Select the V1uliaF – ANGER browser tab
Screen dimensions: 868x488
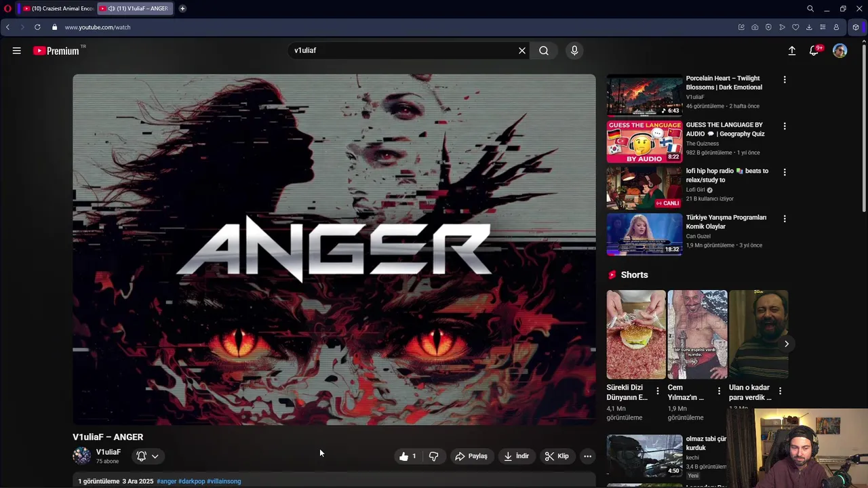(x=136, y=9)
